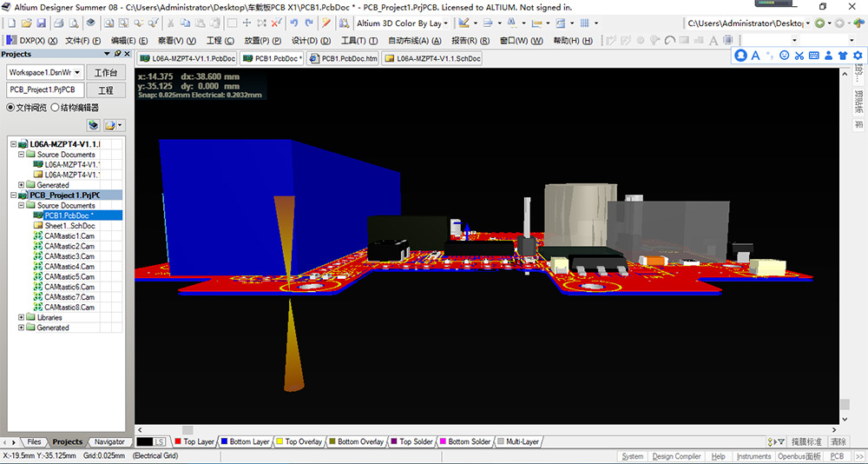This screenshot has width=868, height=464.
Task: Click the place string letter A icon
Action: pos(713,41)
